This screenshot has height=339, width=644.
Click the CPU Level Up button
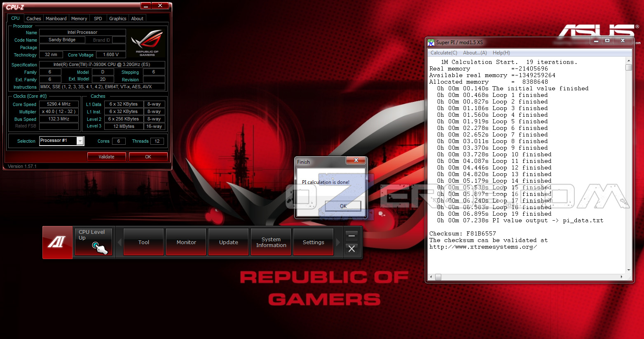coord(94,242)
